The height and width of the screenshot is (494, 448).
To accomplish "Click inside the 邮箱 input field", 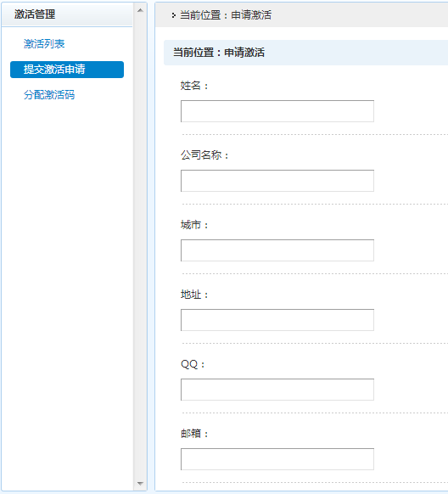I will [277, 459].
